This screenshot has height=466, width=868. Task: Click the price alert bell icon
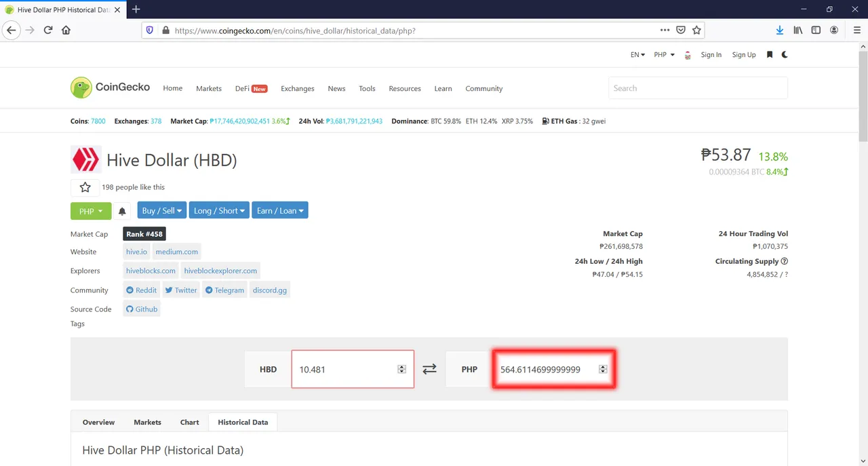click(122, 211)
